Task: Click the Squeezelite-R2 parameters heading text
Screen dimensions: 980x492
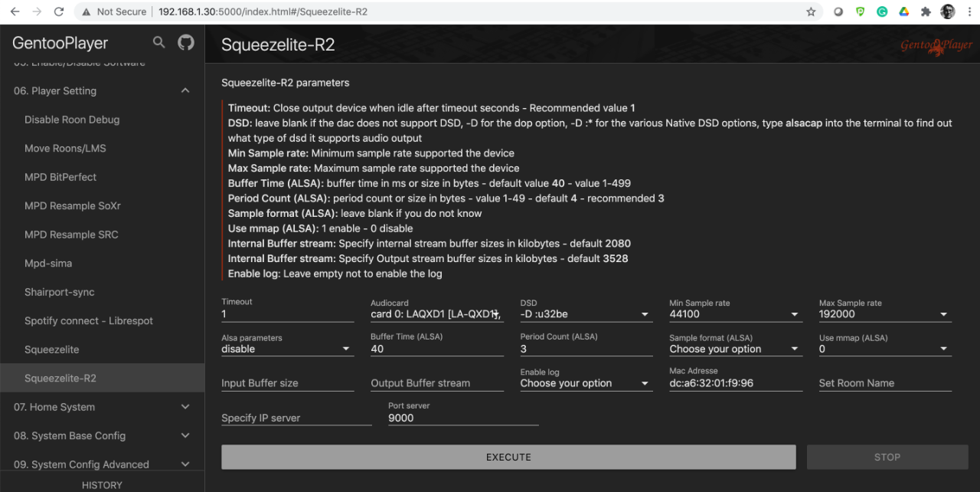Action: point(285,82)
